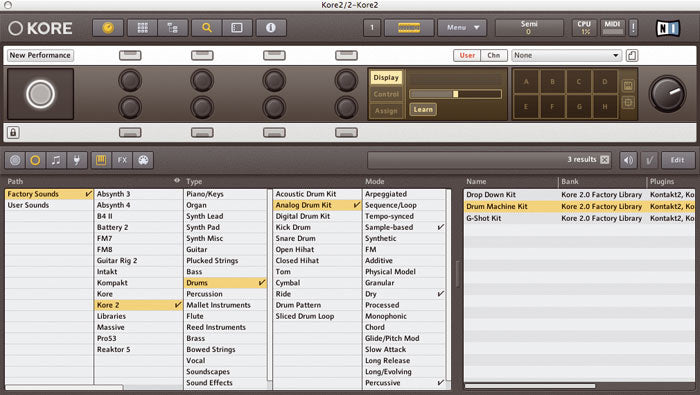Open the list panel icon next to search
The image size is (700, 395).
click(237, 28)
